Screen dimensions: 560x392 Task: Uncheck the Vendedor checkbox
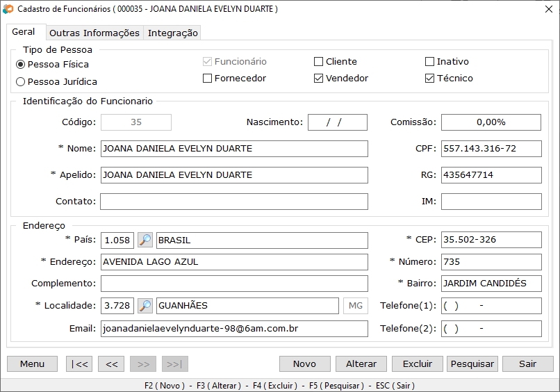pos(319,79)
